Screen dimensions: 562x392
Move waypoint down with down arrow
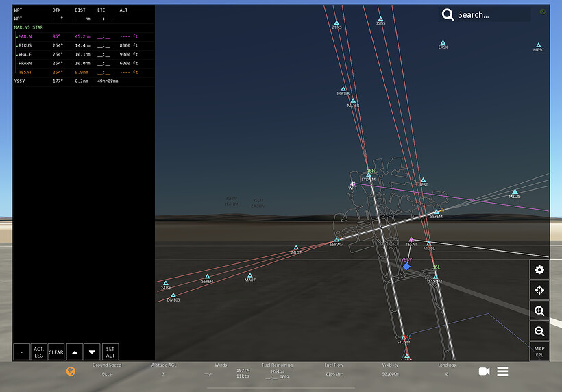(x=92, y=352)
